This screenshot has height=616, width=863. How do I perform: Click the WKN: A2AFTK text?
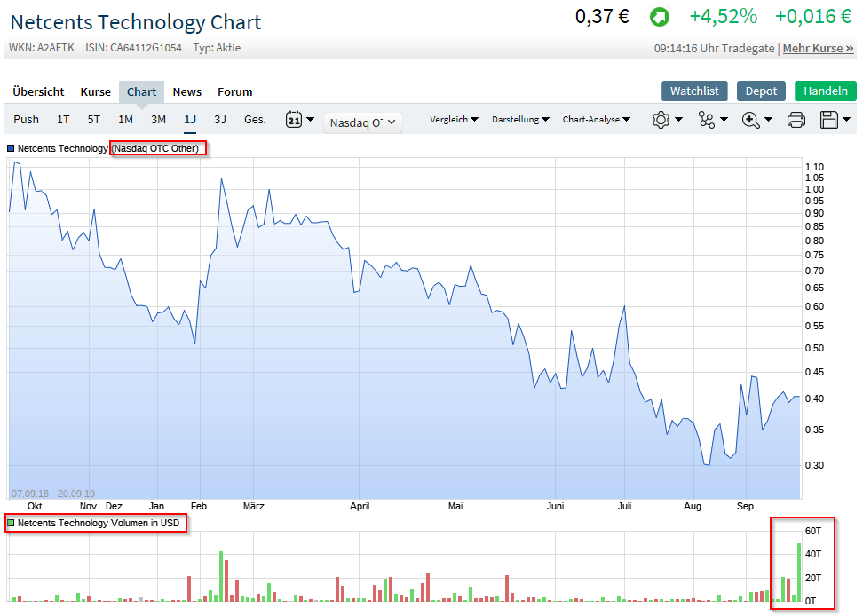[x=42, y=48]
